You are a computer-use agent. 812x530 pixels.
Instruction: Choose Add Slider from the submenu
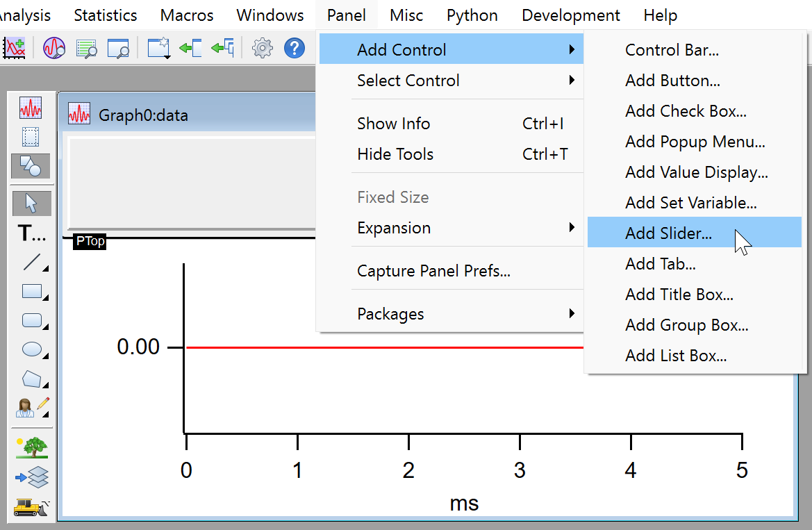(668, 233)
